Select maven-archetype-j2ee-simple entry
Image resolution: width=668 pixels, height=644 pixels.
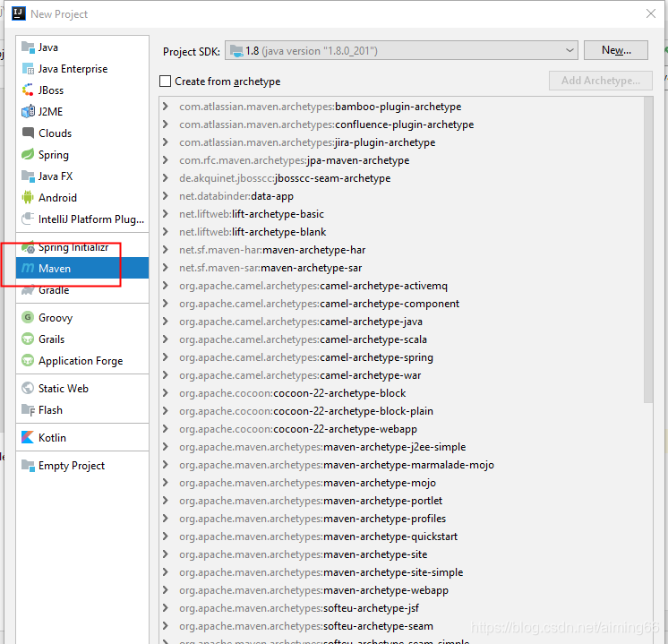[x=322, y=447]
